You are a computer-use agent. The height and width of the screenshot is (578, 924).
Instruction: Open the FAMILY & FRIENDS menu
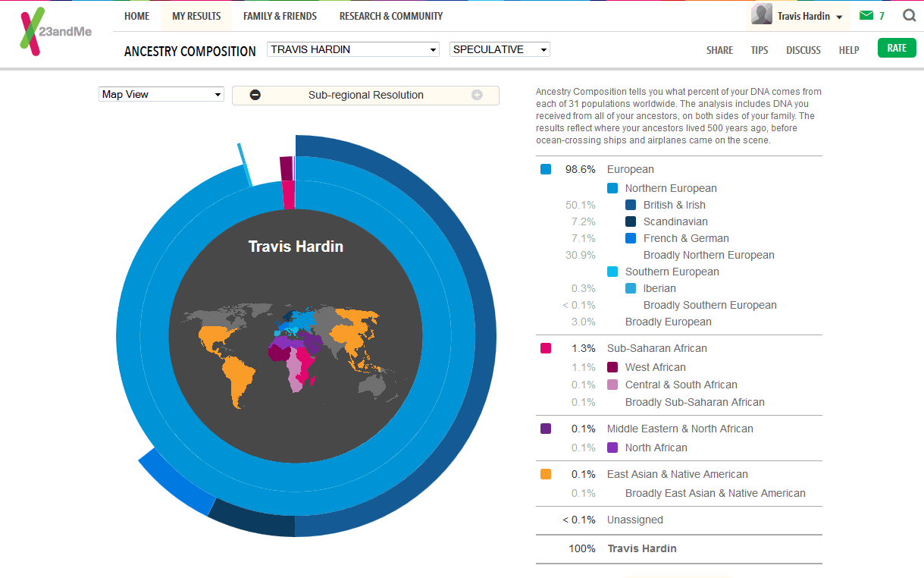coord(280,16)
